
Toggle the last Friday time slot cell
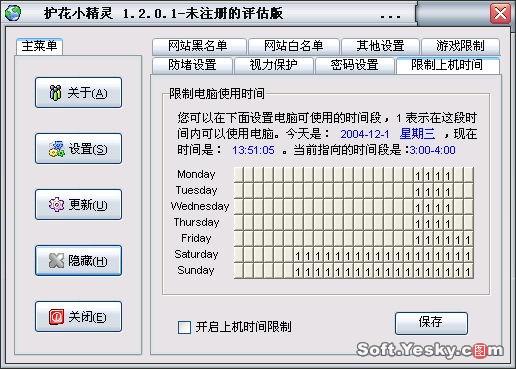tap(468, 238)
